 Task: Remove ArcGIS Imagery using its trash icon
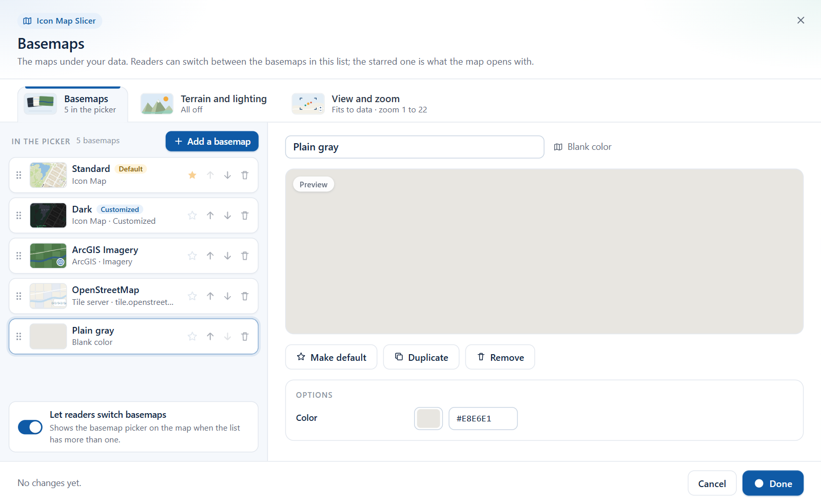coord(245,256)
